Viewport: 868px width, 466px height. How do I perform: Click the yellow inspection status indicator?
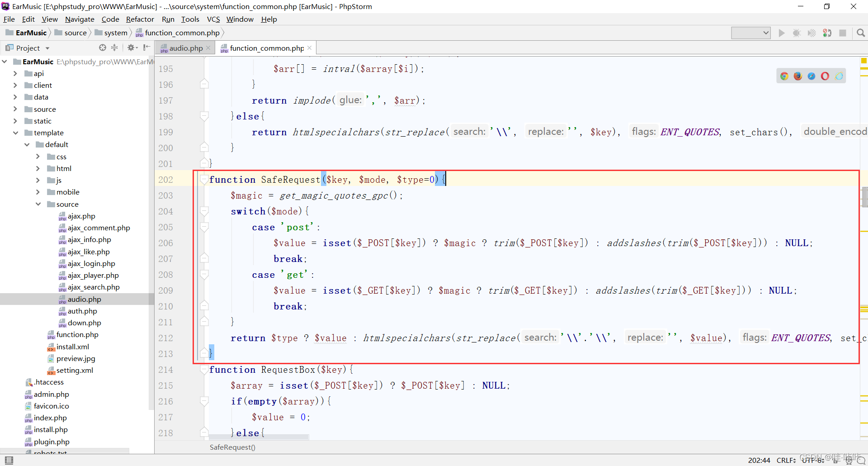coord(864,61)
